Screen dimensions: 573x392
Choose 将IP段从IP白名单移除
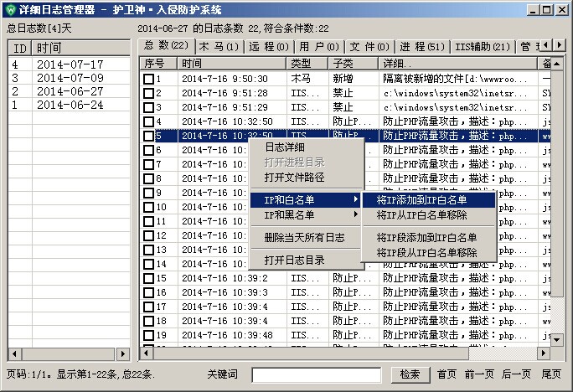(429, 253)
